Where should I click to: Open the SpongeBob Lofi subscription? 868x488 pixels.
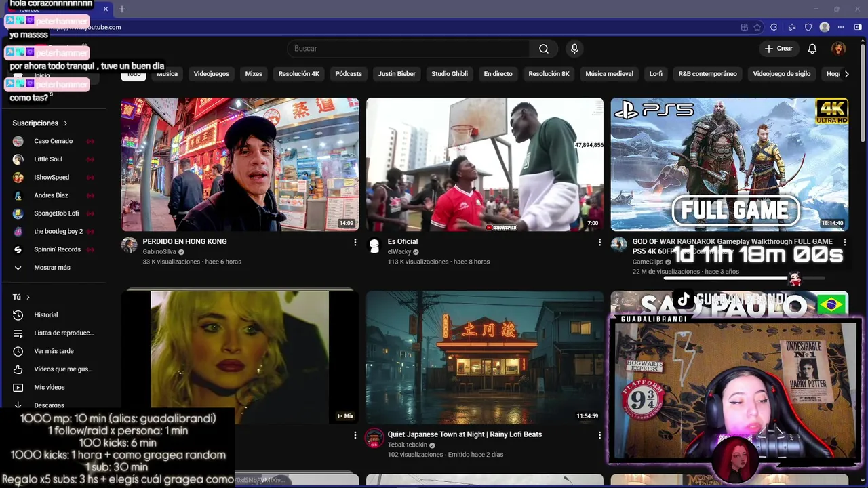[x=54, y=213]
